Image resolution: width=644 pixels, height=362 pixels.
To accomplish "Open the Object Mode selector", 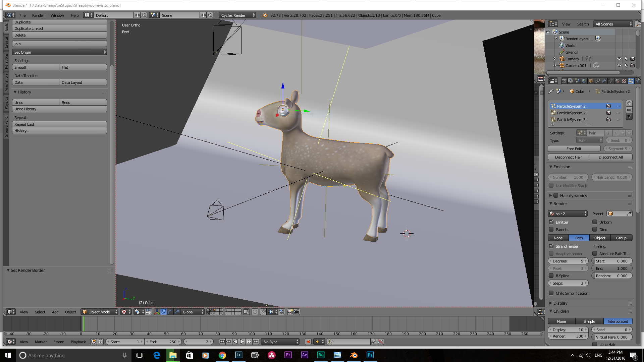I will click(100, 312).
